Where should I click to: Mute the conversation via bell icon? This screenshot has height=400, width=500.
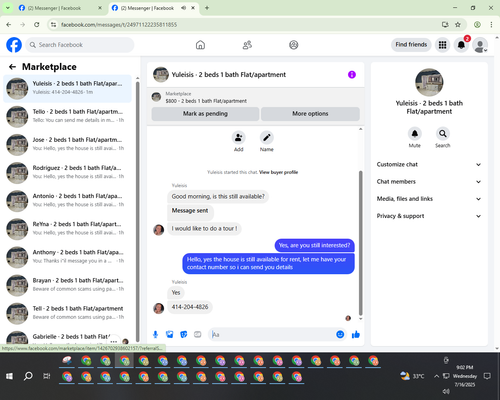415,134
